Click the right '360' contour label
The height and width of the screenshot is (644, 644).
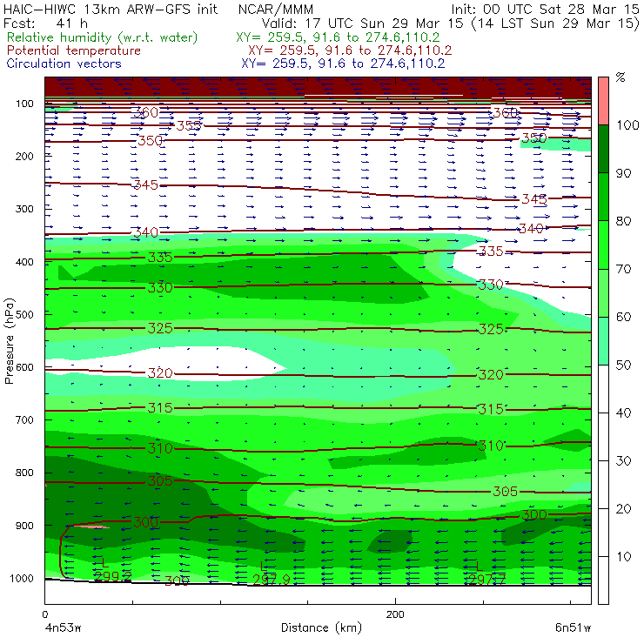[505, 112]
